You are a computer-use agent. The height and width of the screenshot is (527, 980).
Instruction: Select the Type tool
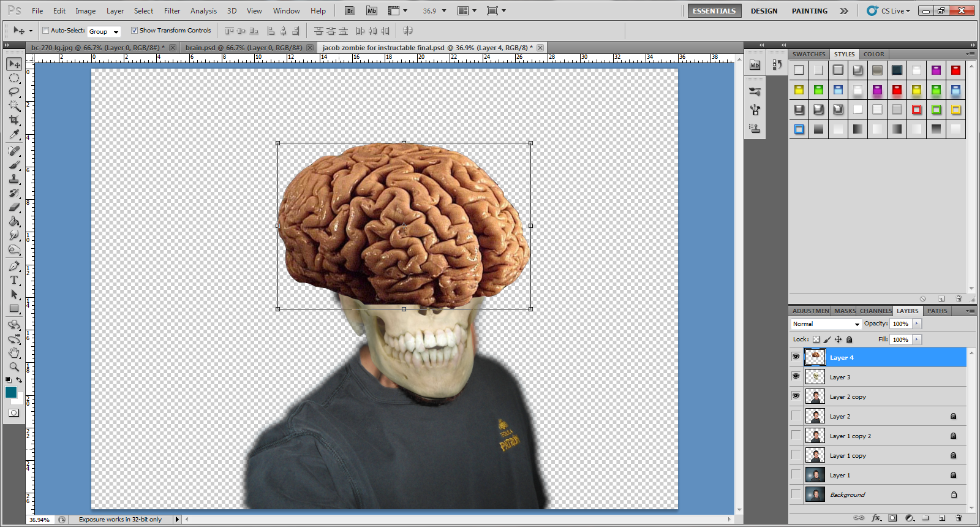15,280
